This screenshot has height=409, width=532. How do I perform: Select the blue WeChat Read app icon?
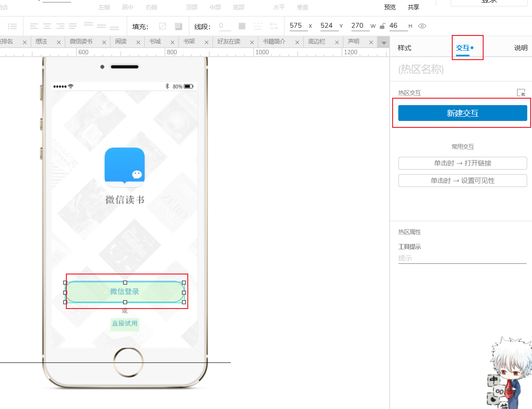coord(125,167)
